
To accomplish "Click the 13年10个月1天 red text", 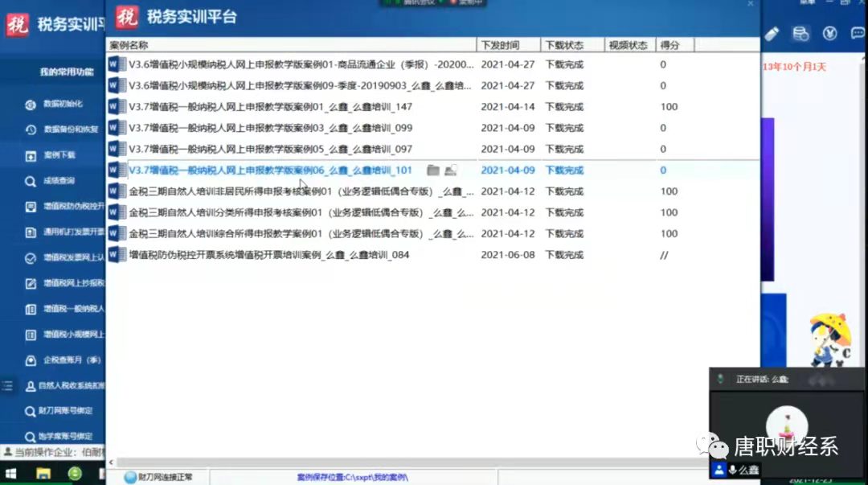I will pos(794,67).
